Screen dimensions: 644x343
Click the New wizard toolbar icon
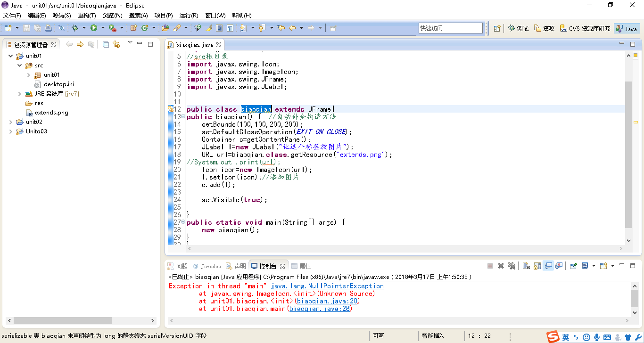(x=8, y=28)
